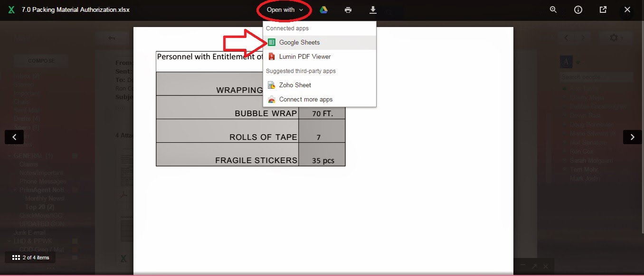
Task: Select contact Ron Cox in chat list
Action: pos(582,152)
